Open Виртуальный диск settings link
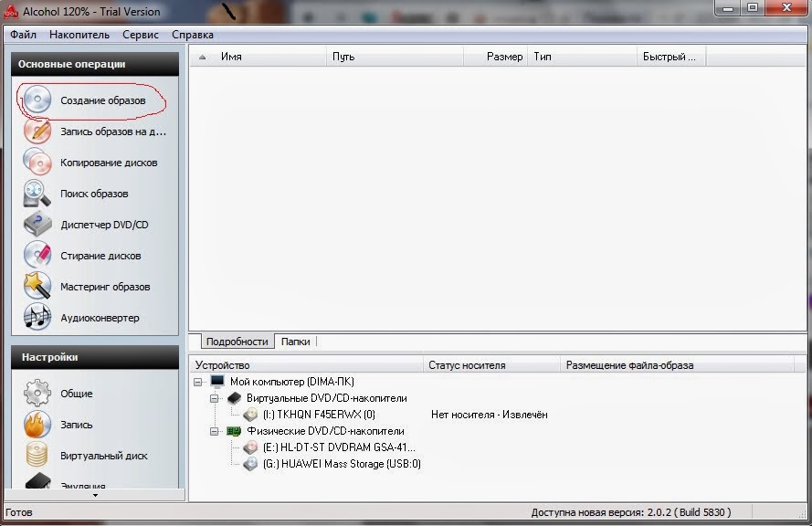The image size is (812, 526). [x=103, y=456]
